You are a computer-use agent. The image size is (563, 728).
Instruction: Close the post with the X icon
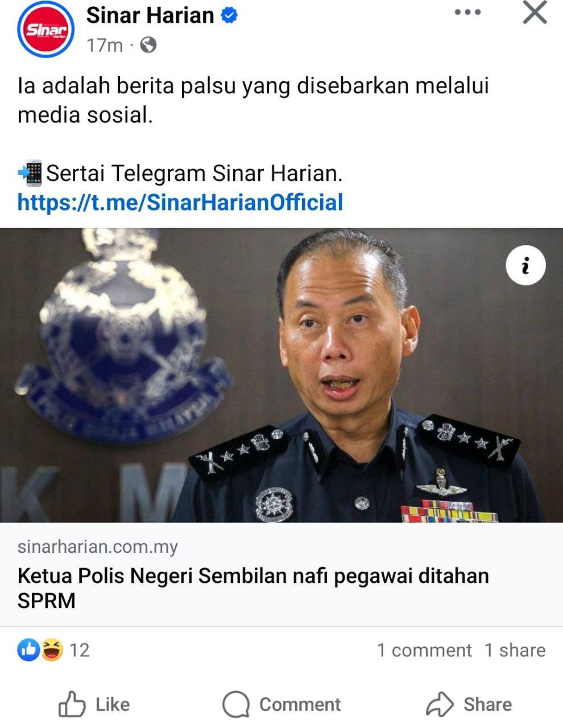coord(535,13)
